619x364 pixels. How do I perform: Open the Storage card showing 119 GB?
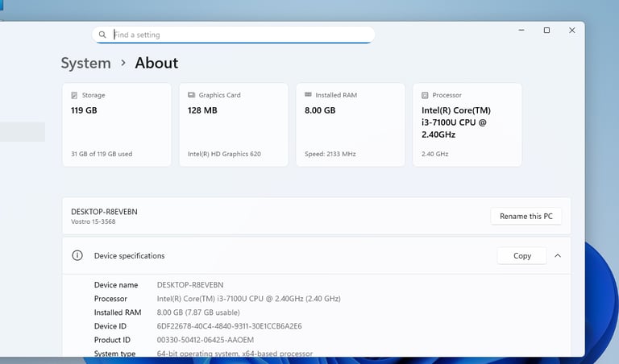coord(117,125)
